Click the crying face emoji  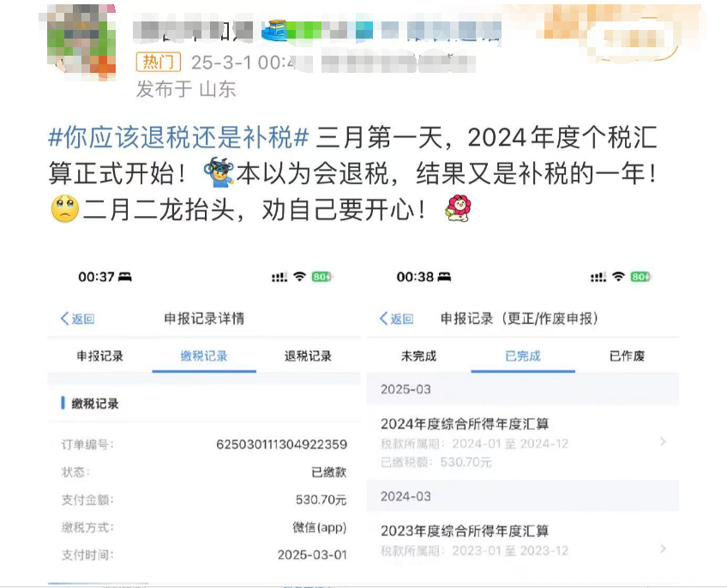coord(64,209)
